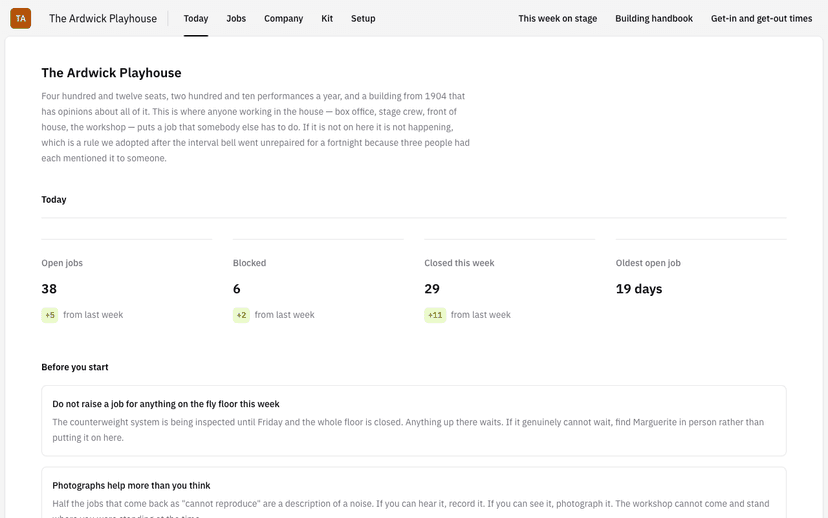Open This week on stage link
Image resolution: width=828 pixels, height=518 pixels.
pos(558,18)
